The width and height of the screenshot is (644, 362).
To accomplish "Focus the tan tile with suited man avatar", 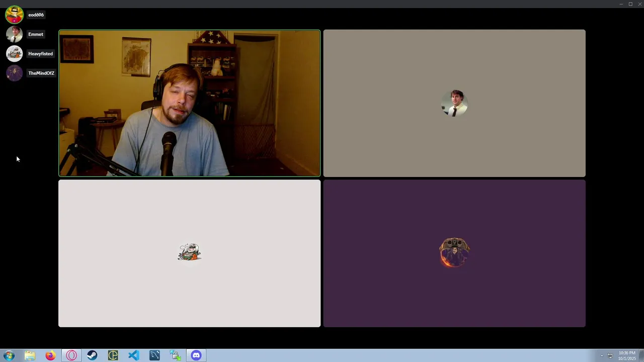I will point(454,103).
